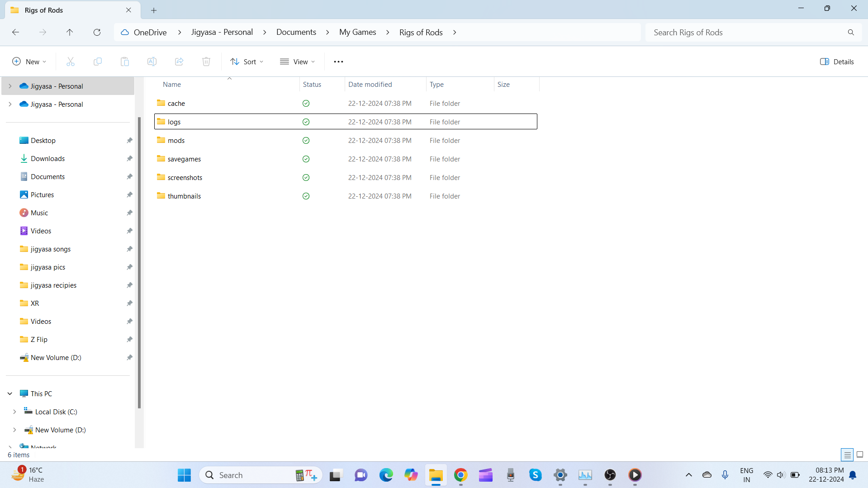Select the screenshots folder

[346, 177]
